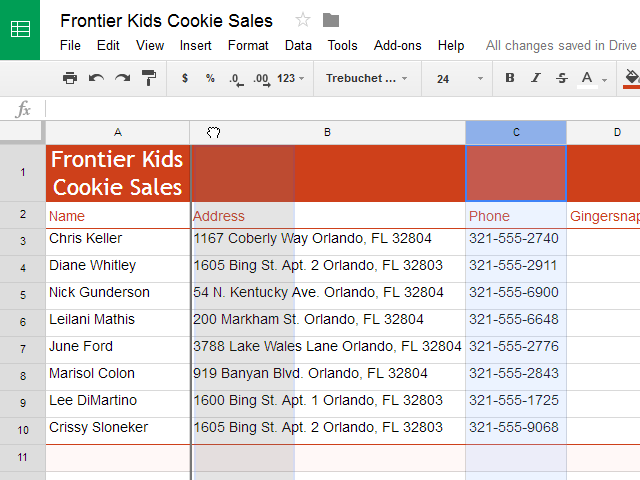The image size is (640, 480).
Task: Open more number formats 123 dropdown
Action: [292, 78]
